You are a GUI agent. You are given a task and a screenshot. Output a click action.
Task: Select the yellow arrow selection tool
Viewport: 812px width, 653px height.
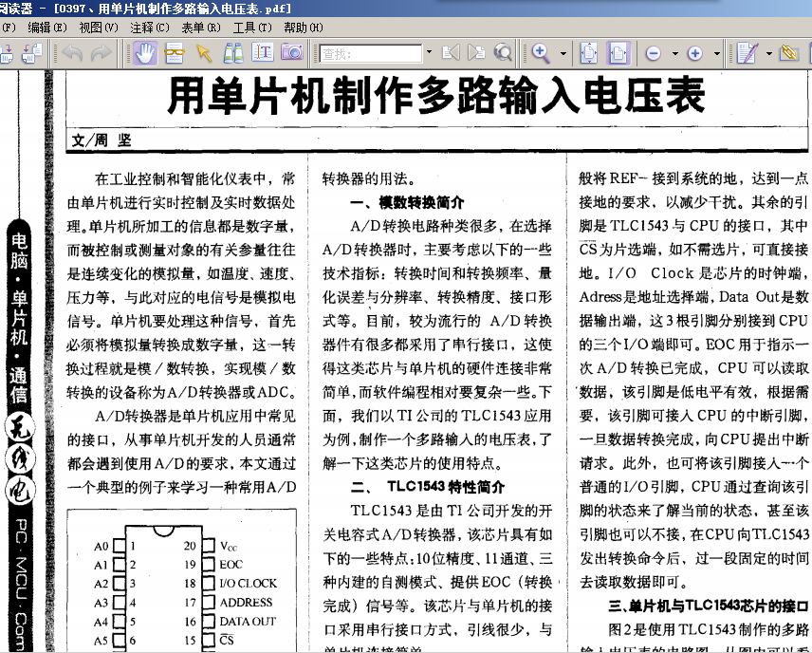(204, 53)
